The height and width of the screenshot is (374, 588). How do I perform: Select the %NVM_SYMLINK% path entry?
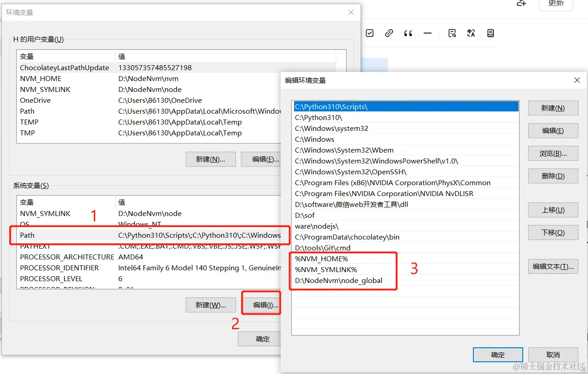tap(405, 269)
